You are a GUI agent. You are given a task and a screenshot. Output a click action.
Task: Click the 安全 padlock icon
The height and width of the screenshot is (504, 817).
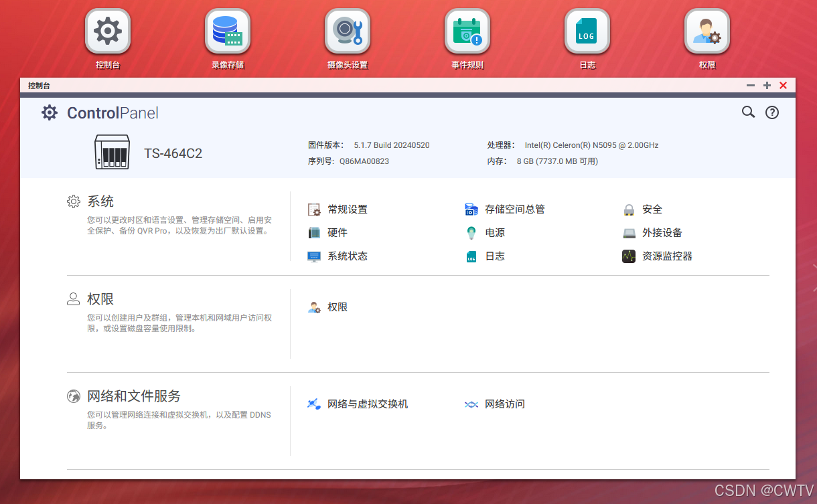coord(629,209)
